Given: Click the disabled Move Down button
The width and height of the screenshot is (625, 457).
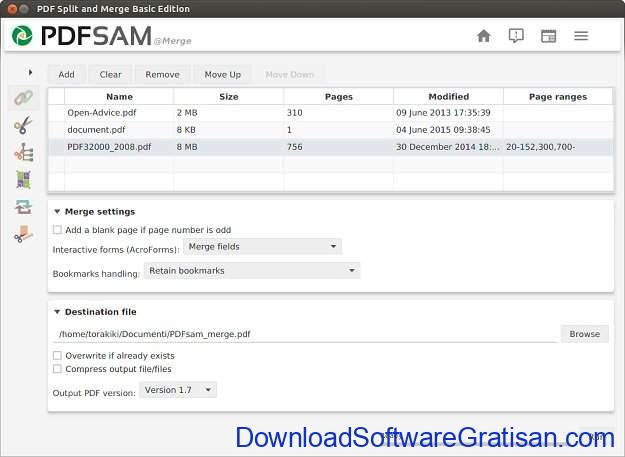Looking at the screenshot, I should 290,75.
